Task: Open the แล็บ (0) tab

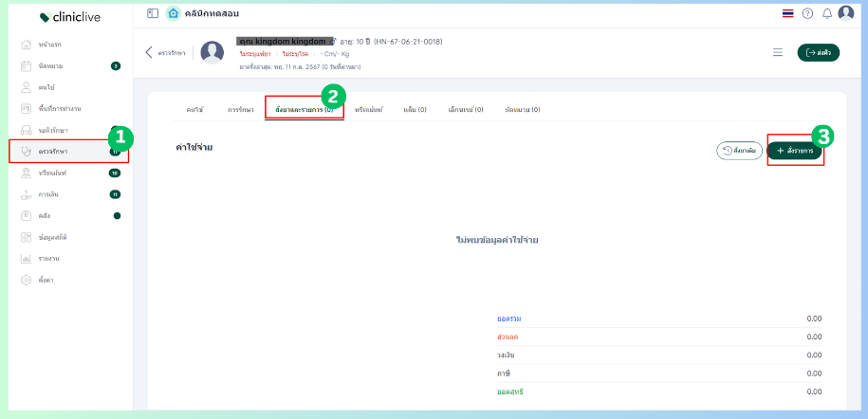Action: click(x=416, y=110)
